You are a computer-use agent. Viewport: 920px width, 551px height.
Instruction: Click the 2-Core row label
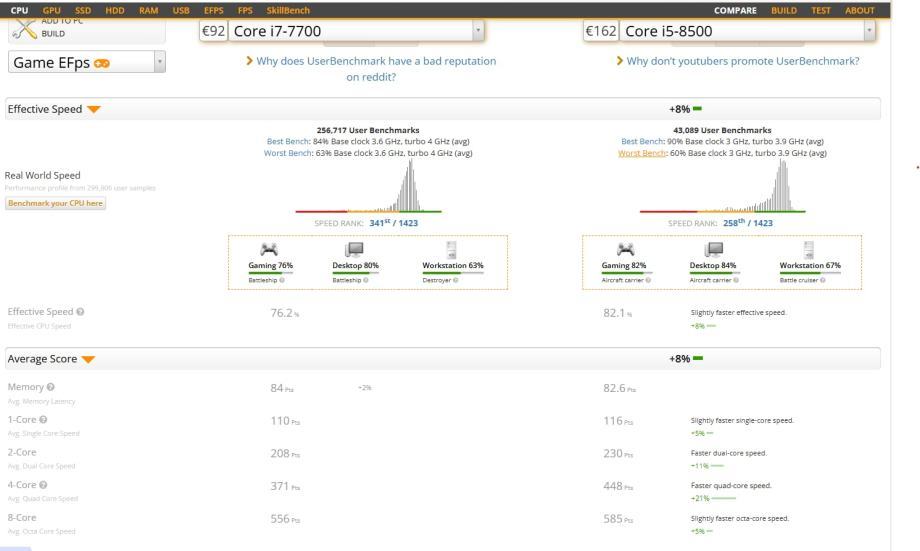(22, 452)
